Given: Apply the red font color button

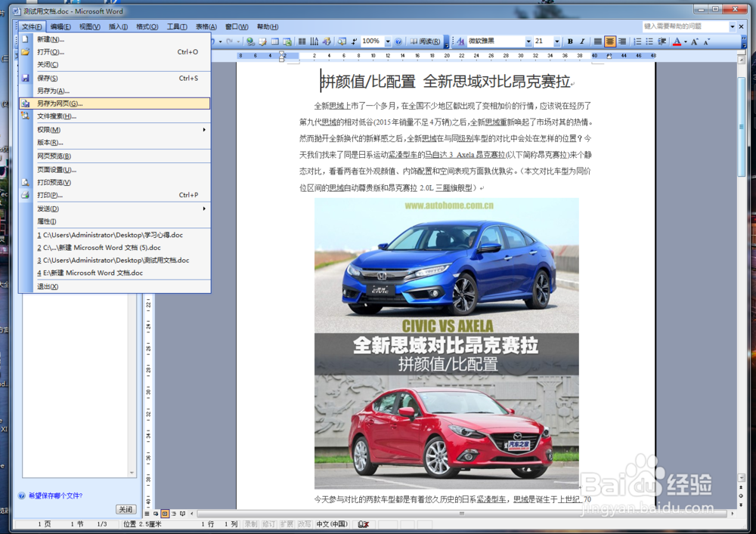Looking at the screenshot, I should point(677,42).
